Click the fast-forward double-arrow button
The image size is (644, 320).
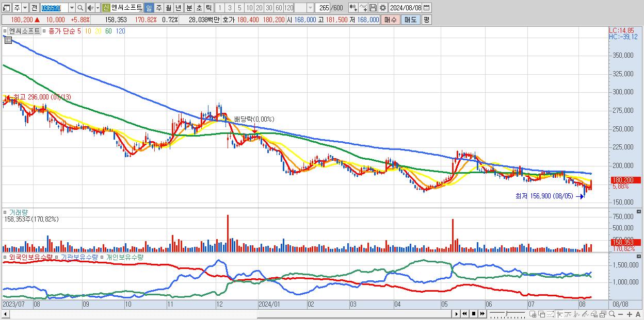482,314
